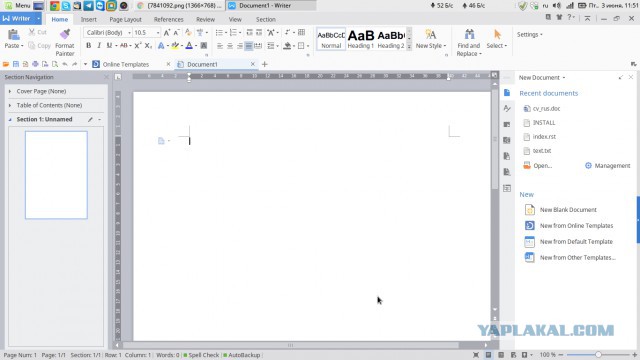Click the Paste clipboard icon
The height and width of the screenshot is (360, 640).
pyautogui.click(x=13, y=35)
